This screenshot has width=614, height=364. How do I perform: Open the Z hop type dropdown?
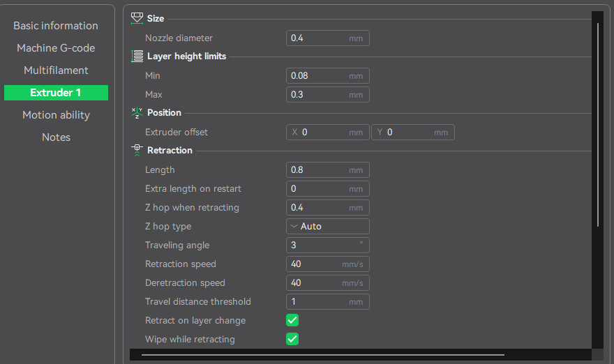point(328,226)
